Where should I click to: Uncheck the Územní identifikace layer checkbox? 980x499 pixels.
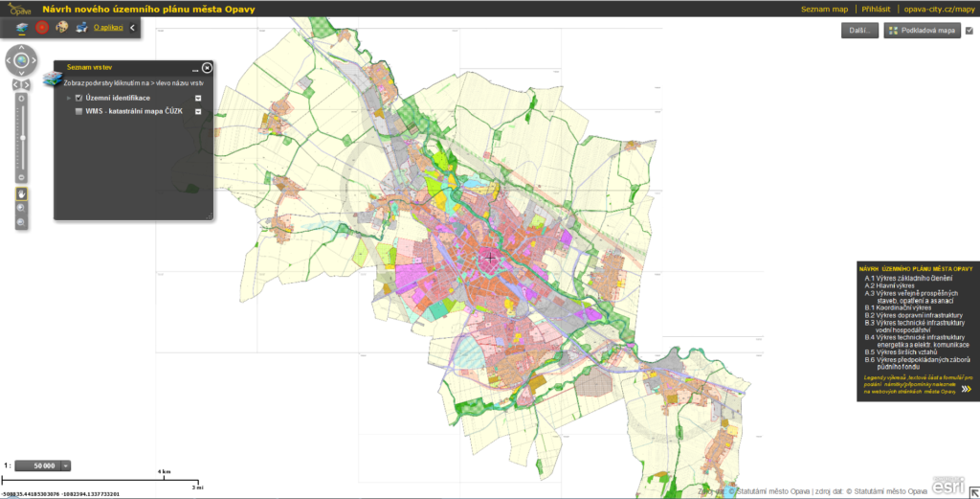(78, 98)
